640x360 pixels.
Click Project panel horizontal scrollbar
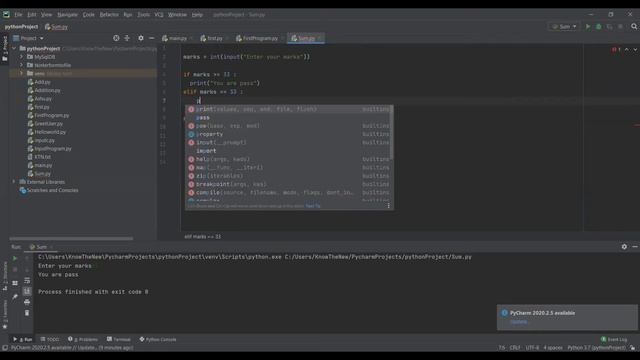pos(71,238)
